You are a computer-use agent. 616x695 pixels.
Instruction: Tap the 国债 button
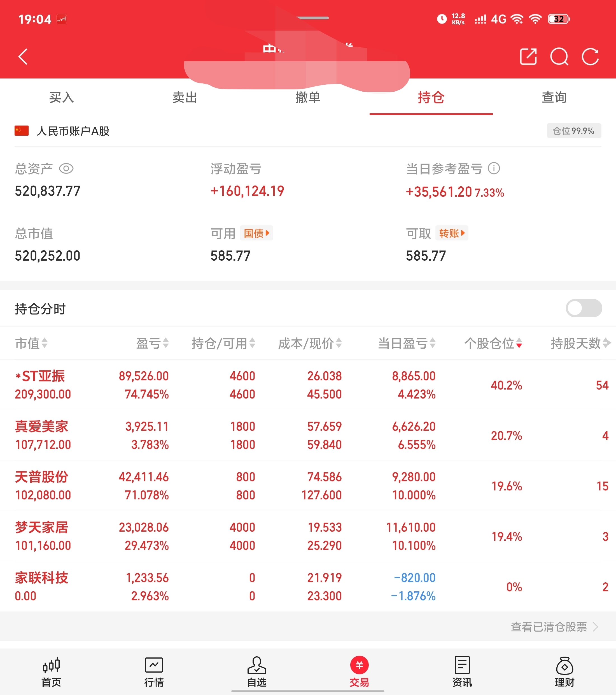256,233
